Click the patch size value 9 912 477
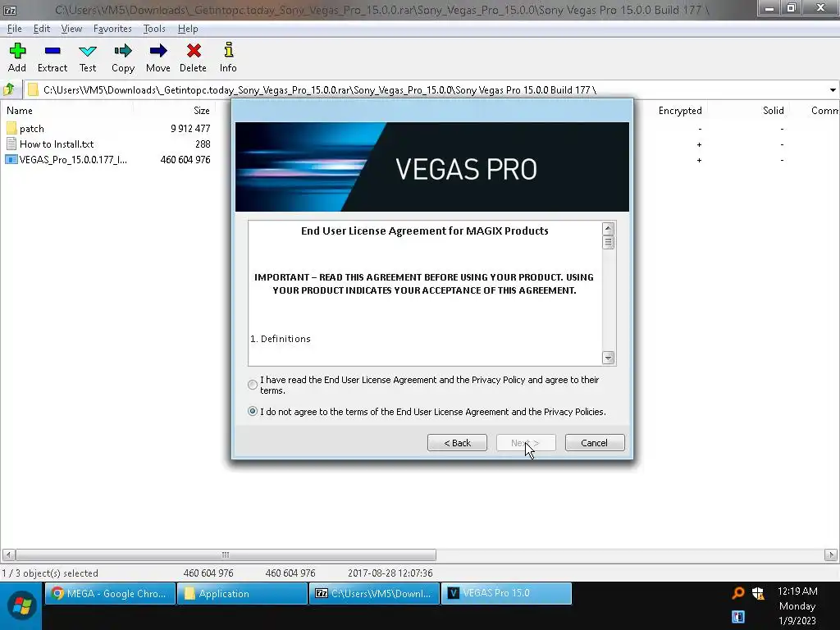 190,129
